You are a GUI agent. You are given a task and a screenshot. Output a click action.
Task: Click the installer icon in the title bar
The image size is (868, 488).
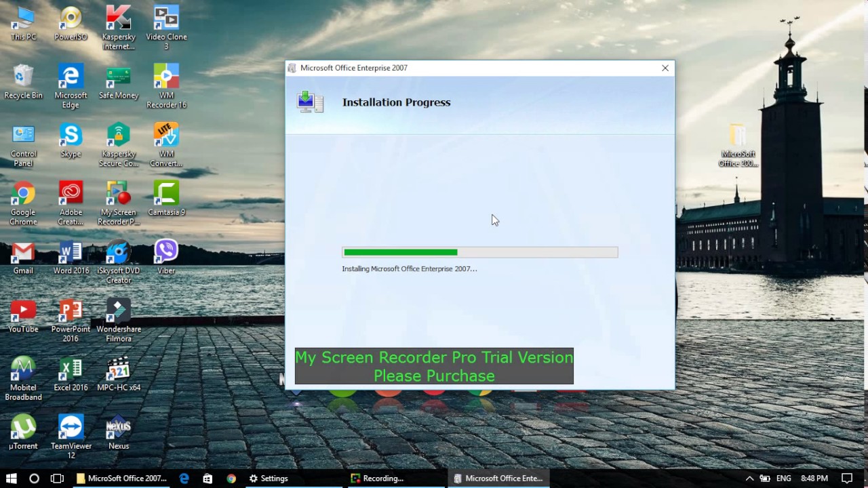coord(292,68)
